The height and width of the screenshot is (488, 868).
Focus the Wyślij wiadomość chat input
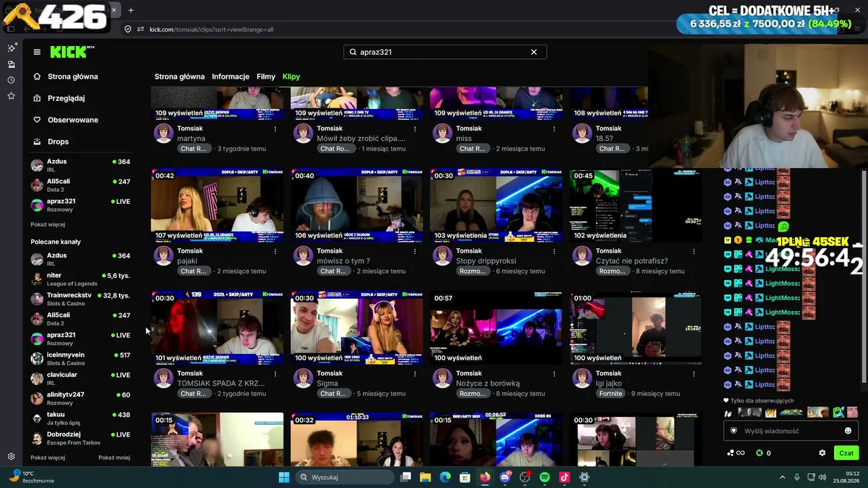[790, 431]
